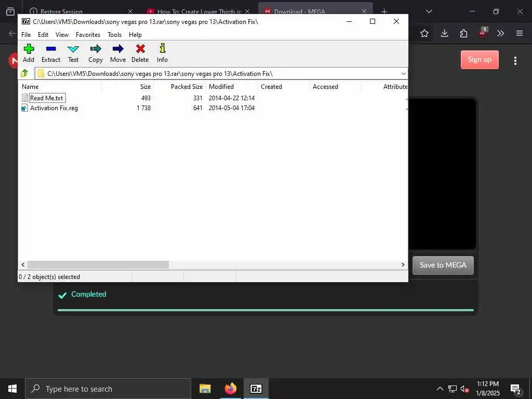Click the taskbar clock showing 1:12 PM

488,389
